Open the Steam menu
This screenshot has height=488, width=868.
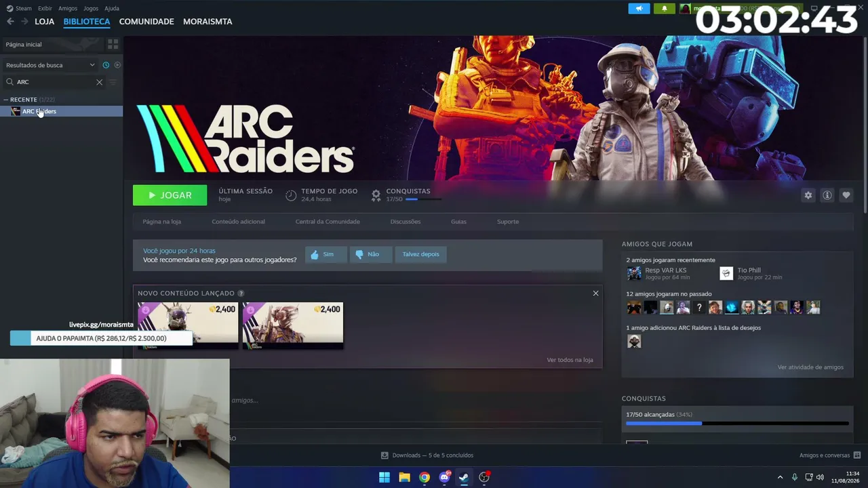[x=20, y=8]
